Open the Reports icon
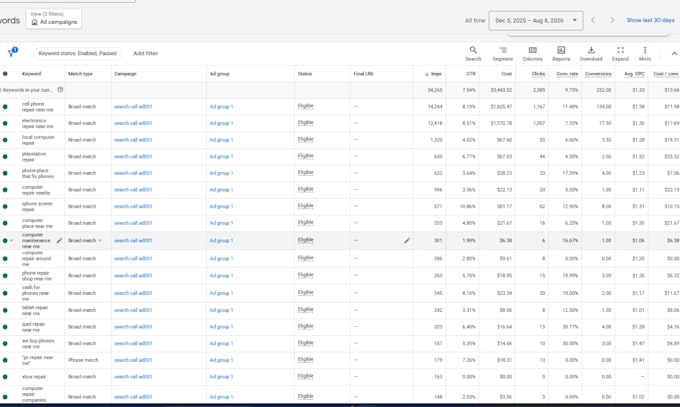 tap(561, 53)
